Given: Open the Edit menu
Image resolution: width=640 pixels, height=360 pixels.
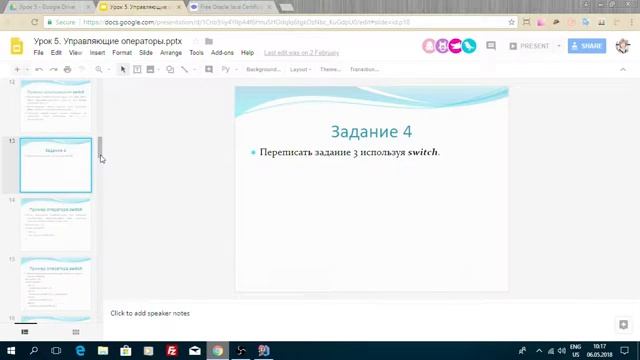Looking at the screenshot, I should (56, 53).
